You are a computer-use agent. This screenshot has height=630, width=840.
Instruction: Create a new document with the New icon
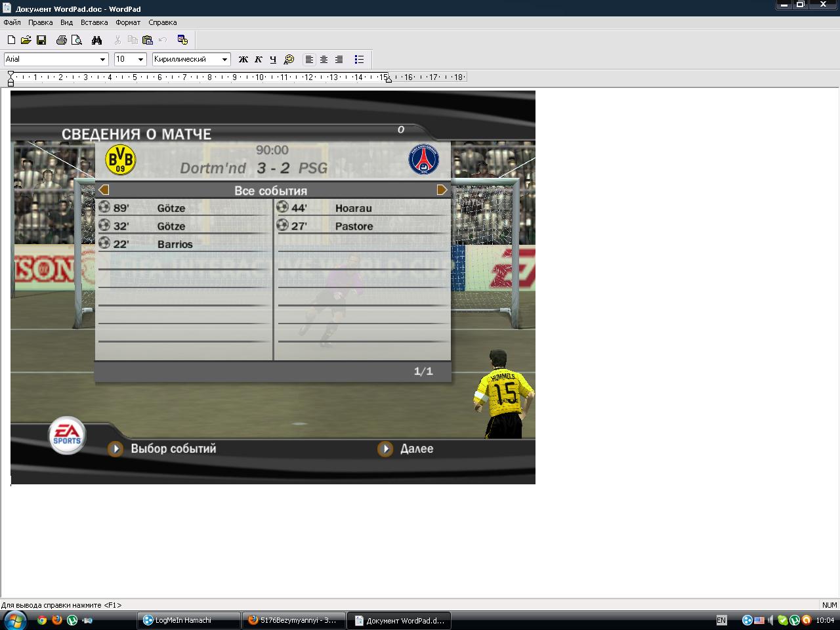click(11, 40)
